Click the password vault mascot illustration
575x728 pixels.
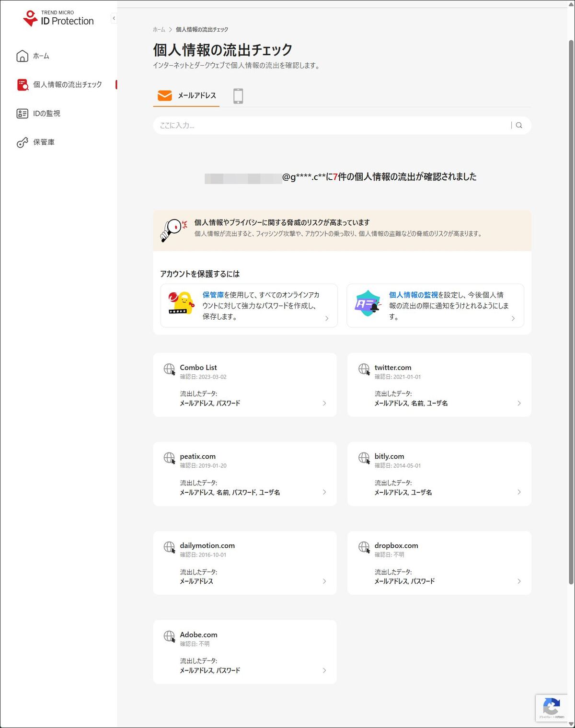(181, 303)
